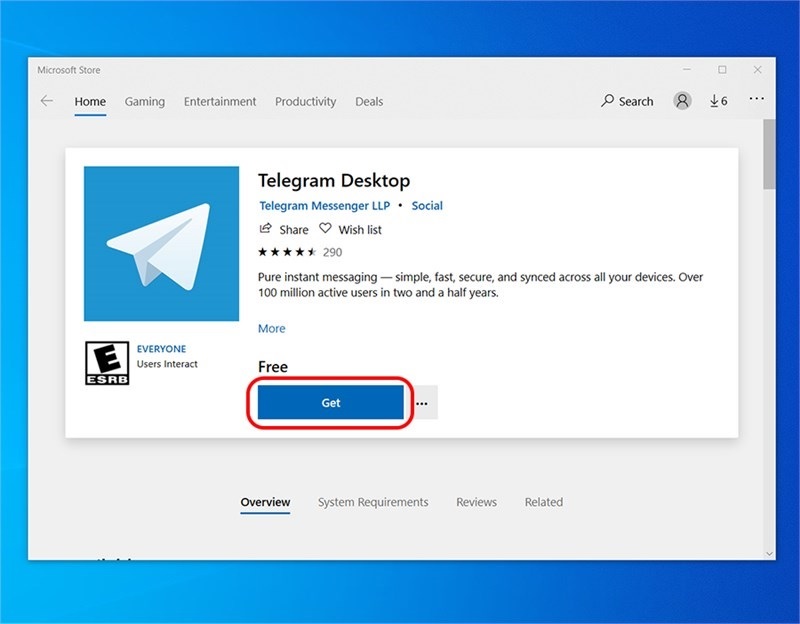Image resolution: width=800 pixels, height=624 pixels.
Task: Expand the full app description with More
Action: pyautogui.click(x=270, y=328)
